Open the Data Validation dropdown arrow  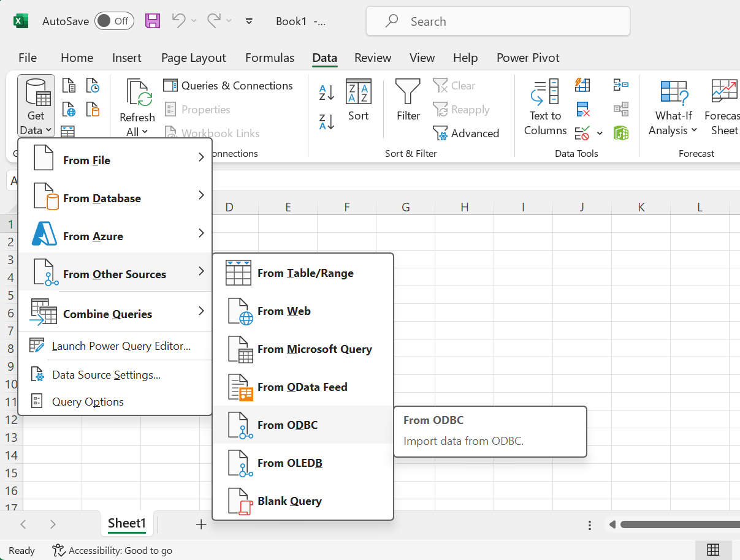point(599,134)
